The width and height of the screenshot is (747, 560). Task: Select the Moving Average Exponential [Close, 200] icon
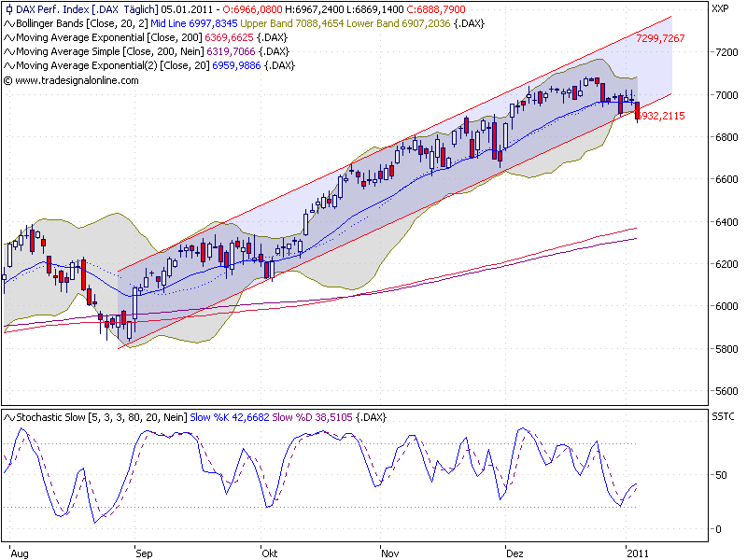click(x=10, y=36)
